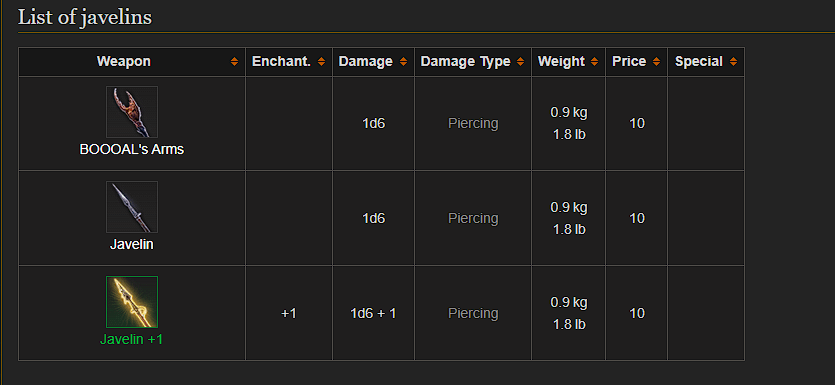Viewport: 835px width, 385px height.
Task: Sort by Special column sort arrows
Action: [733, 62]
